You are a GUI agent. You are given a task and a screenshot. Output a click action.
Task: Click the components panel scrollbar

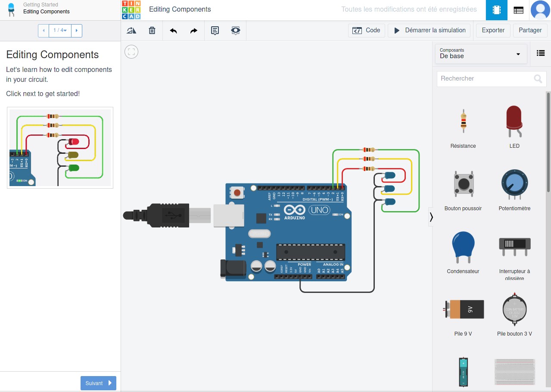(x=548, y=142)
